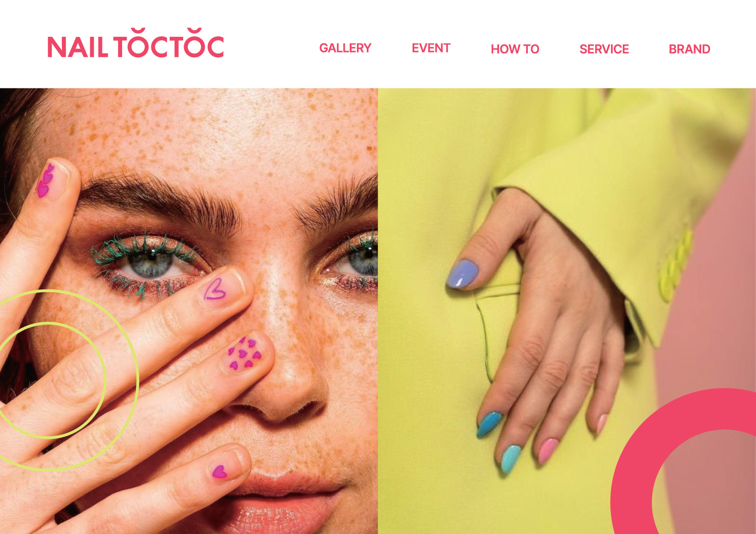The height and width of the screenshot is (534, 756).
Task: Open the freckled face hero image
Action: (x=189, y=311)
